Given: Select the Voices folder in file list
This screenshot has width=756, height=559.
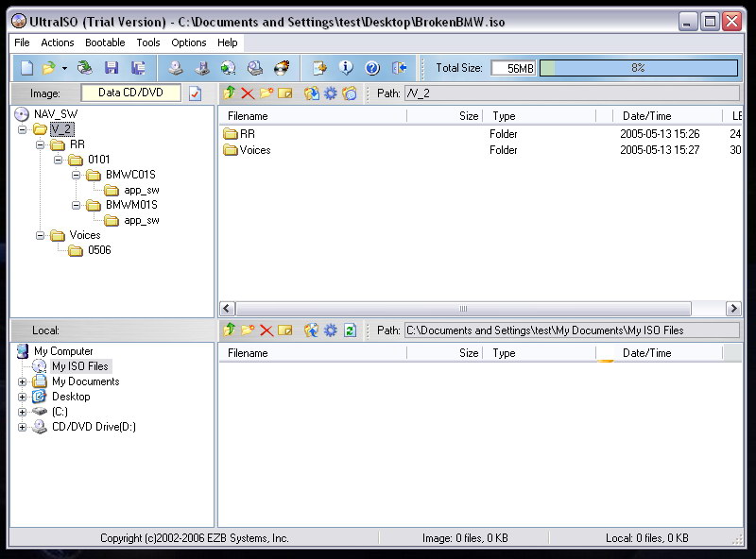Looking at the screenshot, I should (x=254, y=150).
